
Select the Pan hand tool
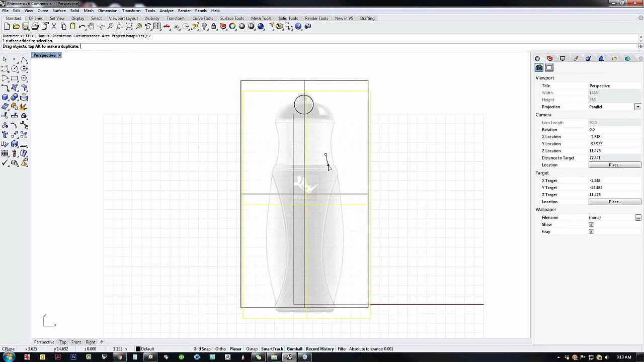tap(91, 26)
